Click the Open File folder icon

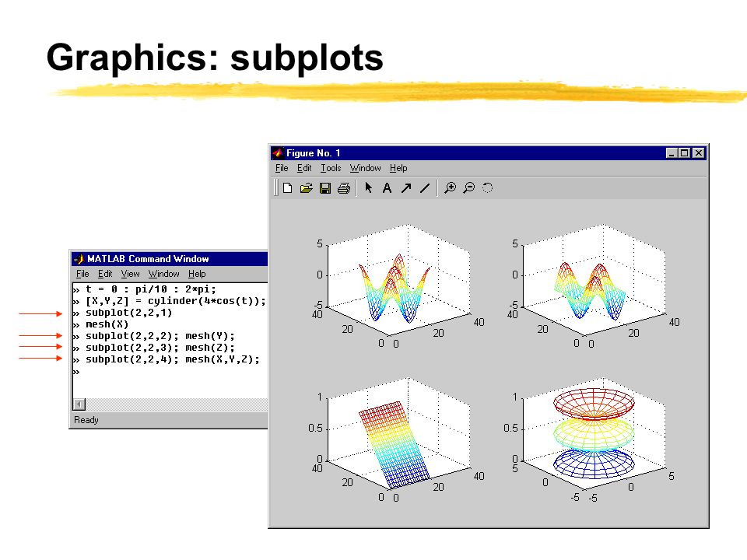[307, 188]
